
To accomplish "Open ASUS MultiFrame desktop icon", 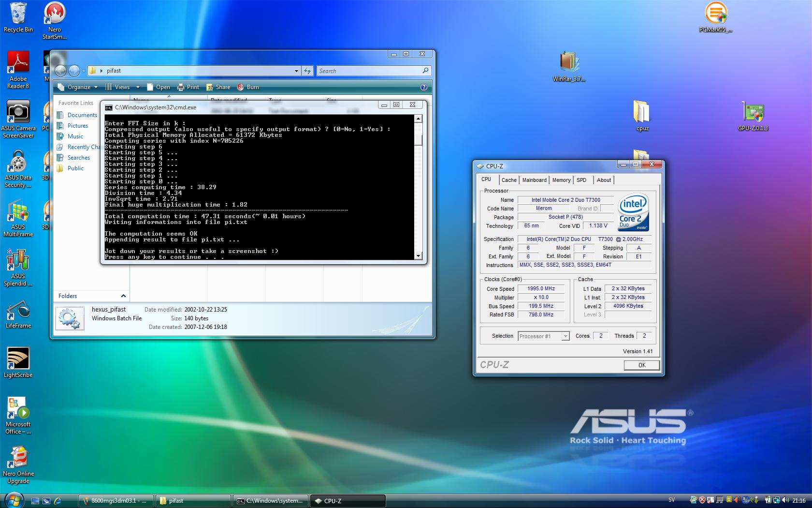I will coord(18,218).
